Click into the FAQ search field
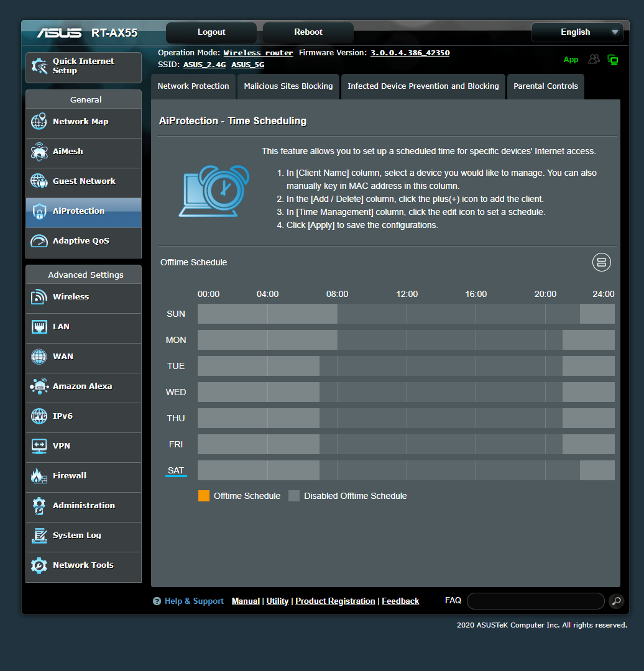This screenshot has width=644, height=671. point(535,601)
